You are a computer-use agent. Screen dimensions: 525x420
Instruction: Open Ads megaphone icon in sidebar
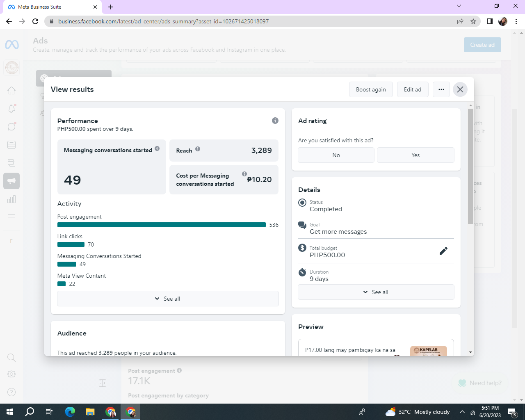coord(11,181)
